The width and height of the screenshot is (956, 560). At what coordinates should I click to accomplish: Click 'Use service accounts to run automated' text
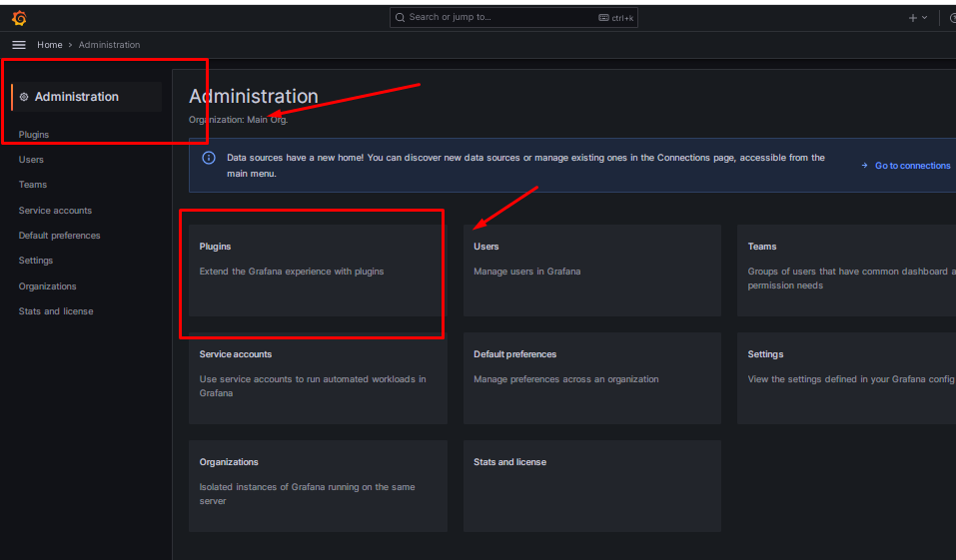313,386
